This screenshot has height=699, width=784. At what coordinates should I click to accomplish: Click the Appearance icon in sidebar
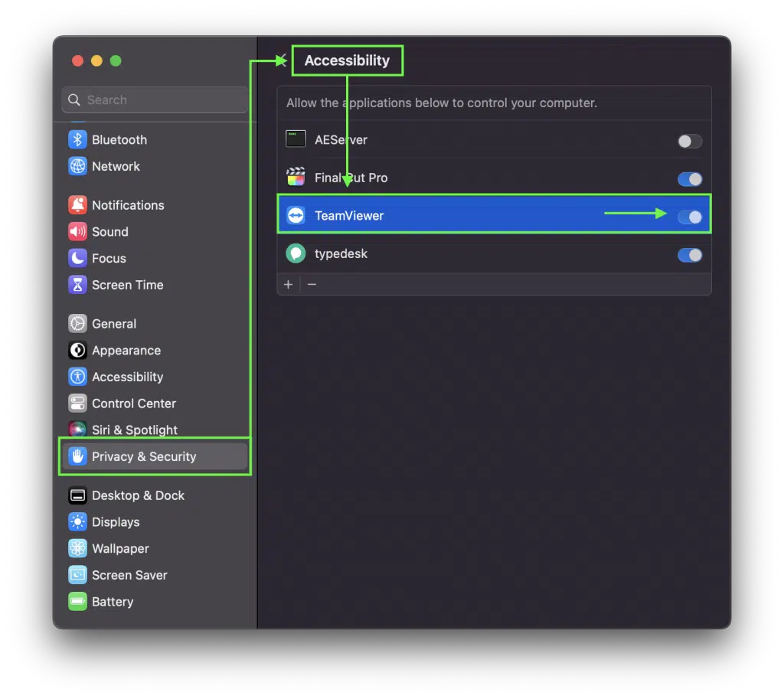[77, 350]
